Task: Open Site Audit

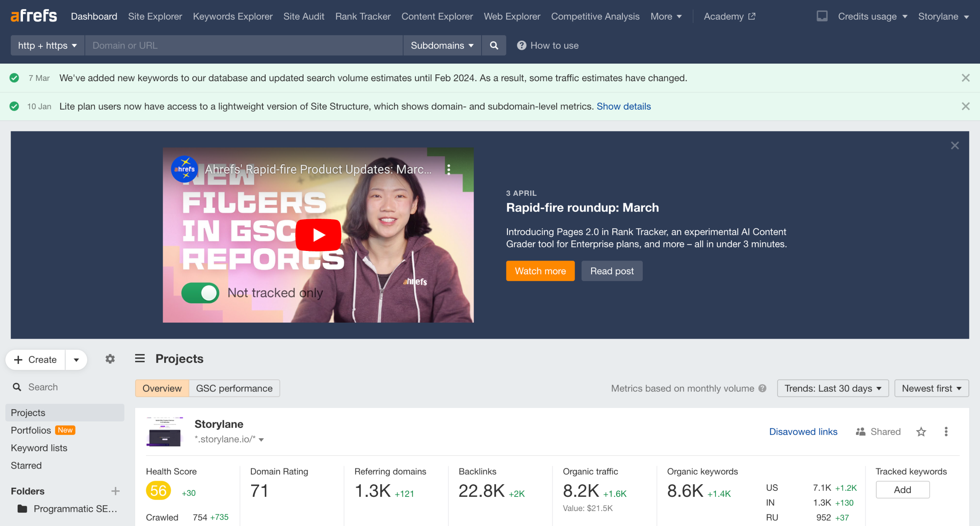Action: point(304,16)
